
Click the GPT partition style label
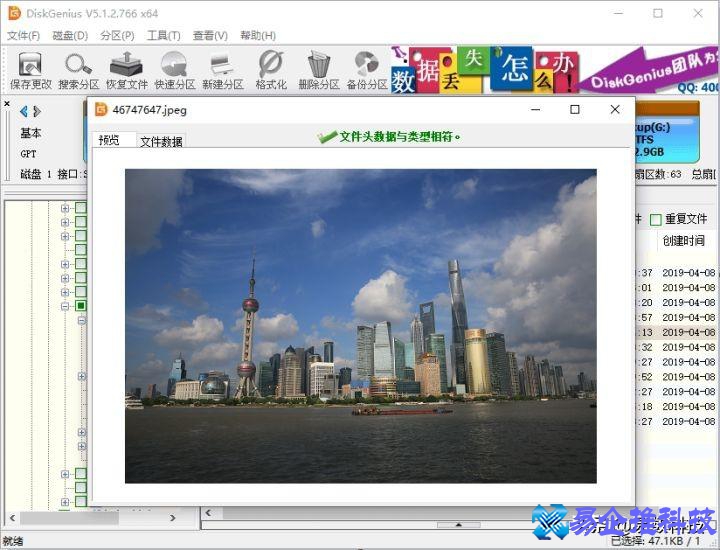28,154
